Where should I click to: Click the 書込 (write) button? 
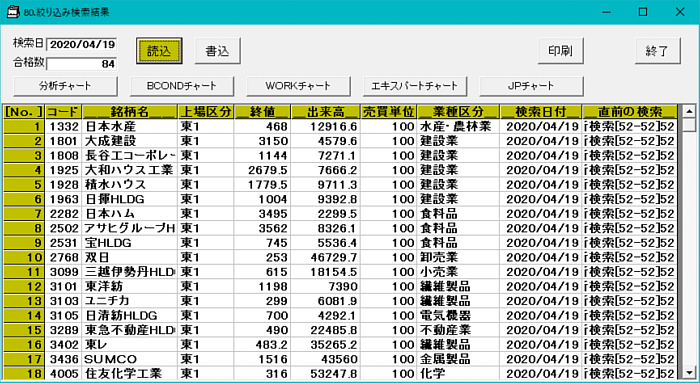tap(217, 51)
